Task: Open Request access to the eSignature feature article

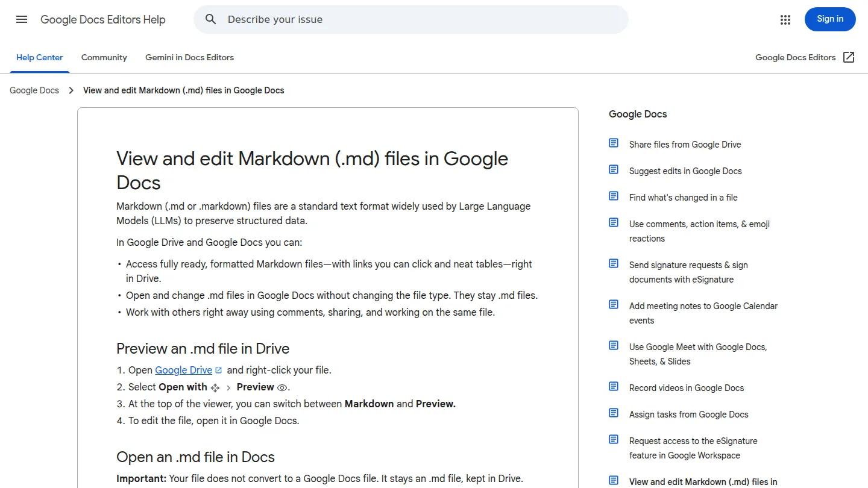Action: coord(693,448)
